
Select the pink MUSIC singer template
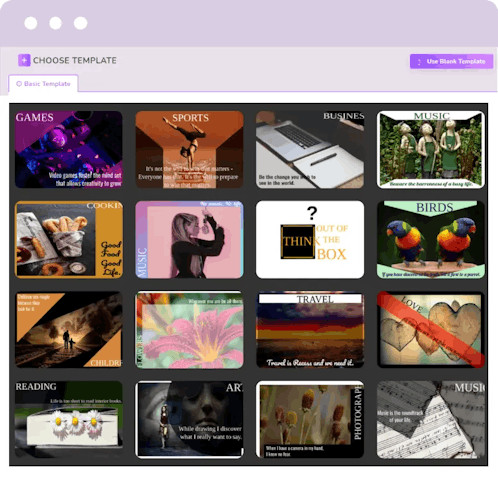pyautogui.click(x=189, y=240)
